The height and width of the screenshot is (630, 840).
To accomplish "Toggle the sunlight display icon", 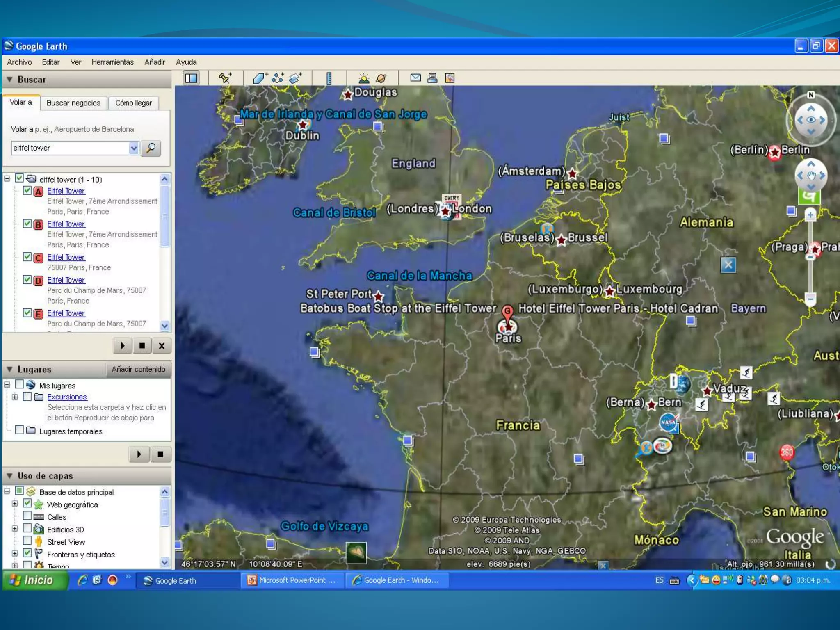I will 363,78.
